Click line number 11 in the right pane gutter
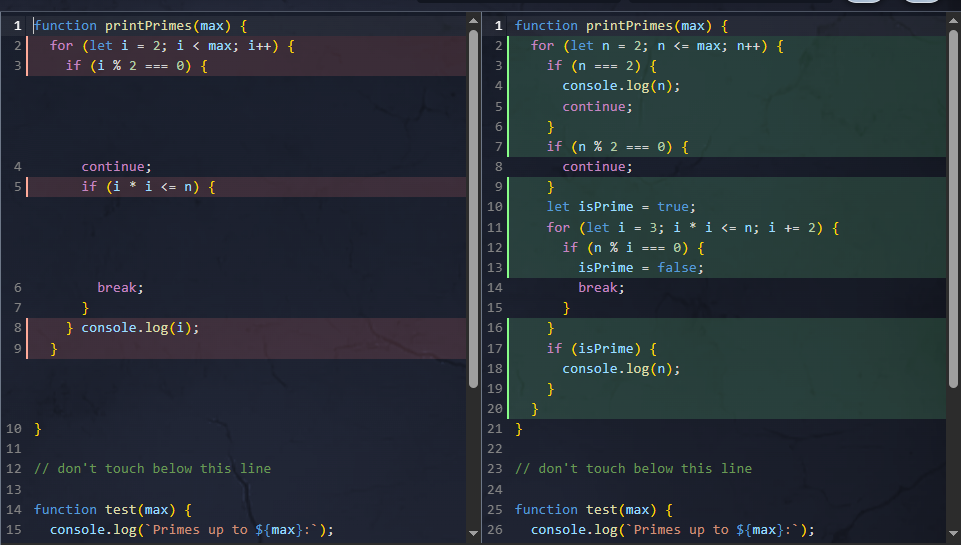The image size is (961, 545). point(495,228)
